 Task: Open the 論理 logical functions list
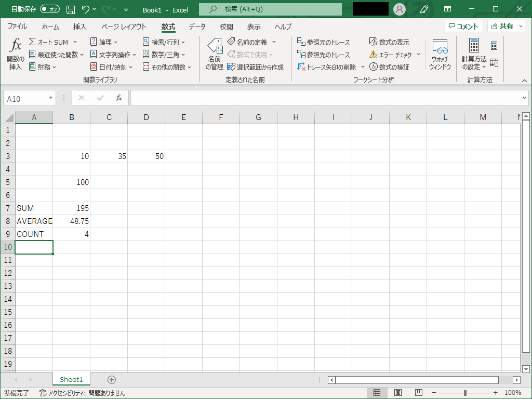(104, 42)
